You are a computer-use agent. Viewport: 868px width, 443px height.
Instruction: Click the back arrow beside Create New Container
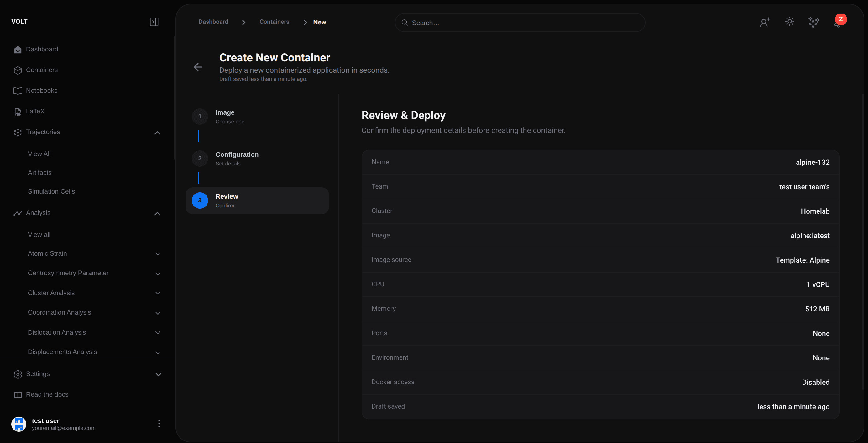tap(198, 67)
